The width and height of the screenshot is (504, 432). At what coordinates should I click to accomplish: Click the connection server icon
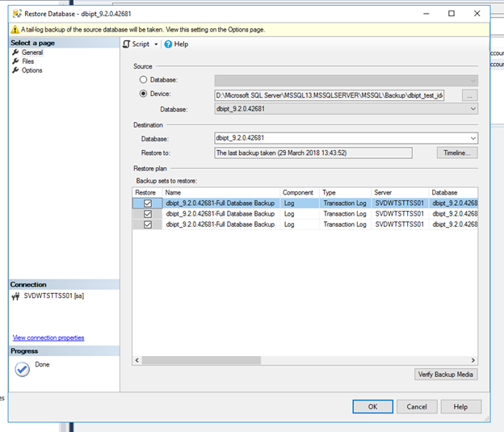point(16,296)
